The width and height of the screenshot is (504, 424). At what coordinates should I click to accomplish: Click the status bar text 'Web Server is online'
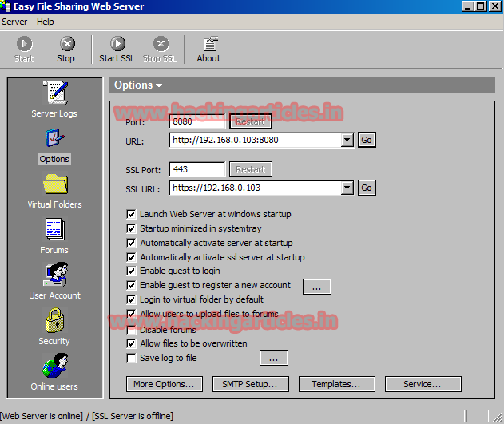point(42,416)
